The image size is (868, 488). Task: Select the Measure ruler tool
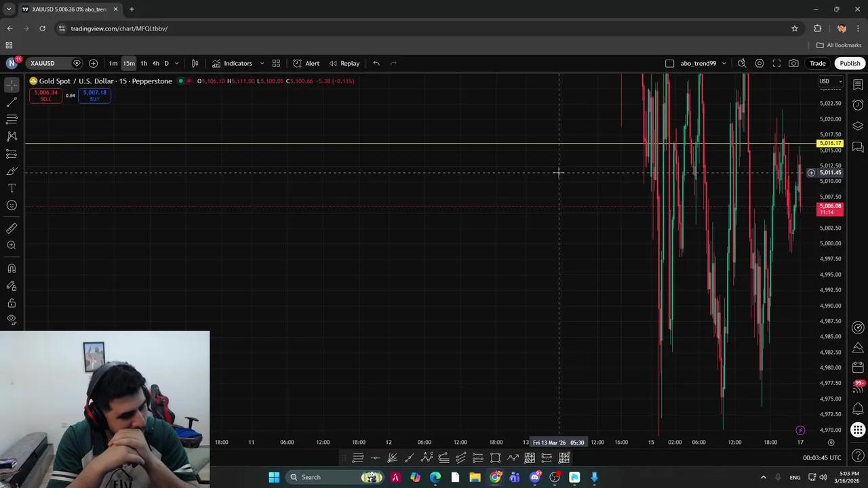pyautogui.click(x=12, y=228)
